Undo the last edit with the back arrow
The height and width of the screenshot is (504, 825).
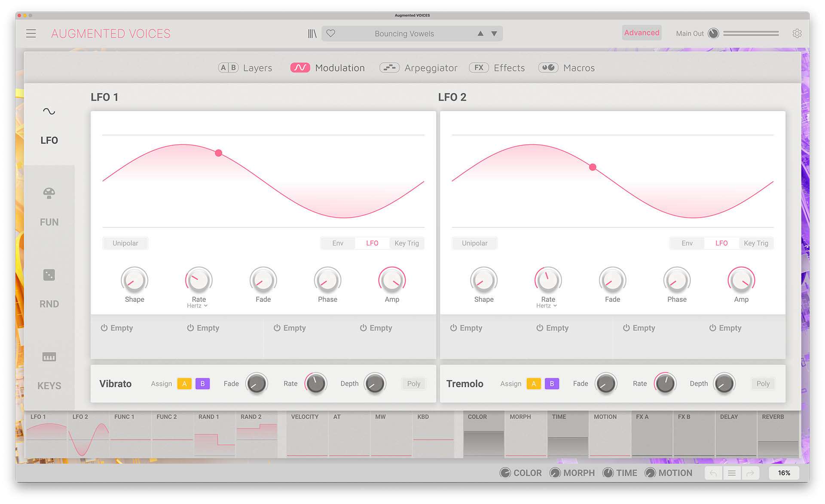(713, 473)
